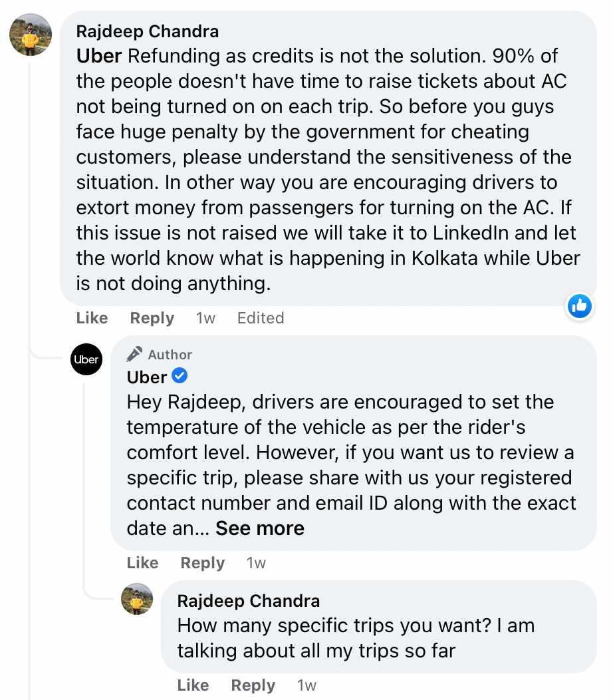Reply to Uber's comment

click(x=203, y=563)
